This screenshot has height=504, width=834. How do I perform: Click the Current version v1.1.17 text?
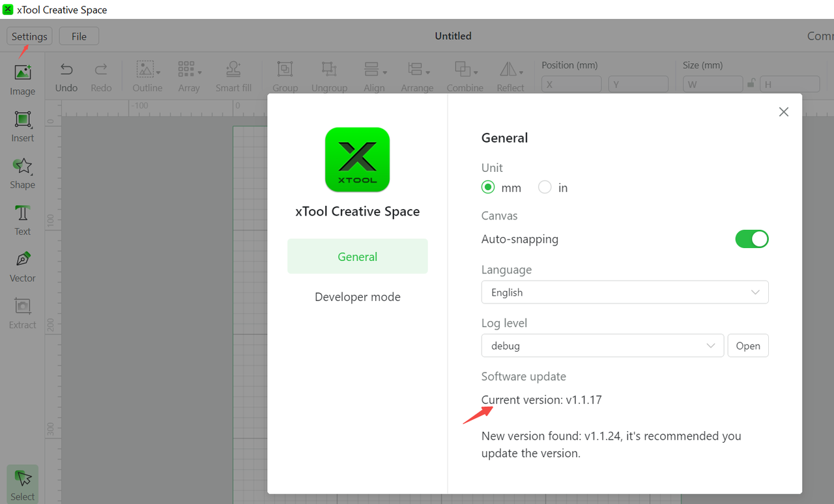541,400
